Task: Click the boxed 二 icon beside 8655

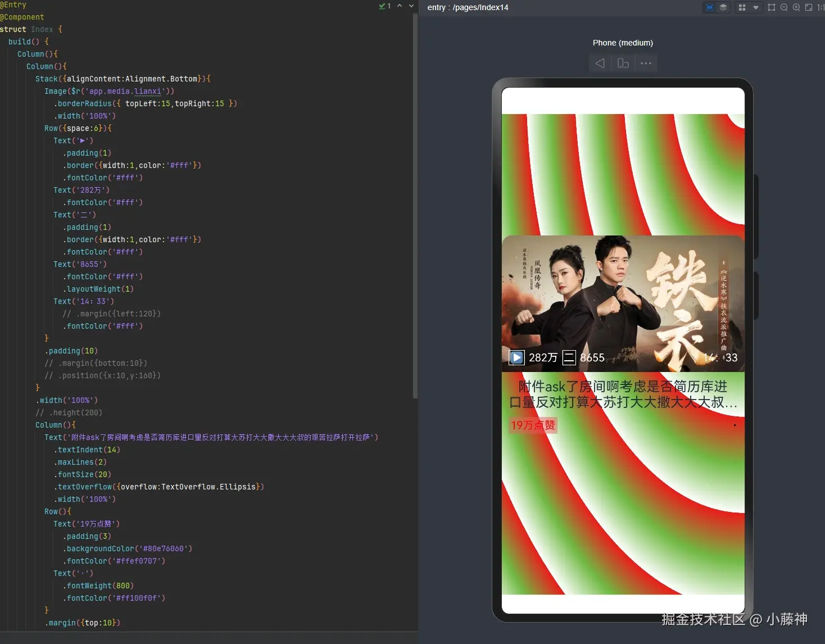Action: tap(569, 357)
